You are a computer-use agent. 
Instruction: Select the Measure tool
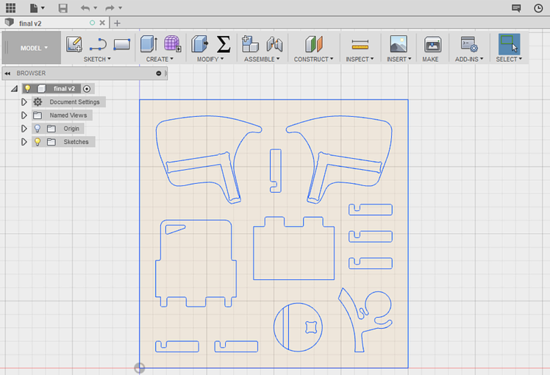360,45
